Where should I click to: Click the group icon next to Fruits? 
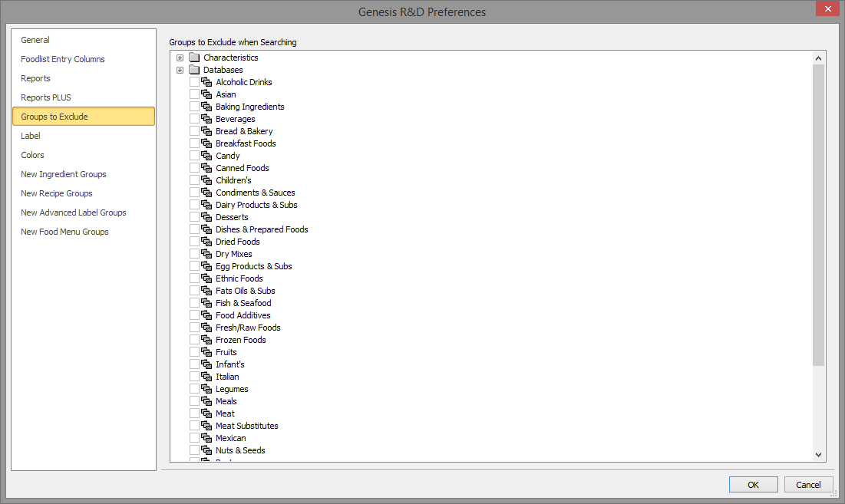coord(206,352)
